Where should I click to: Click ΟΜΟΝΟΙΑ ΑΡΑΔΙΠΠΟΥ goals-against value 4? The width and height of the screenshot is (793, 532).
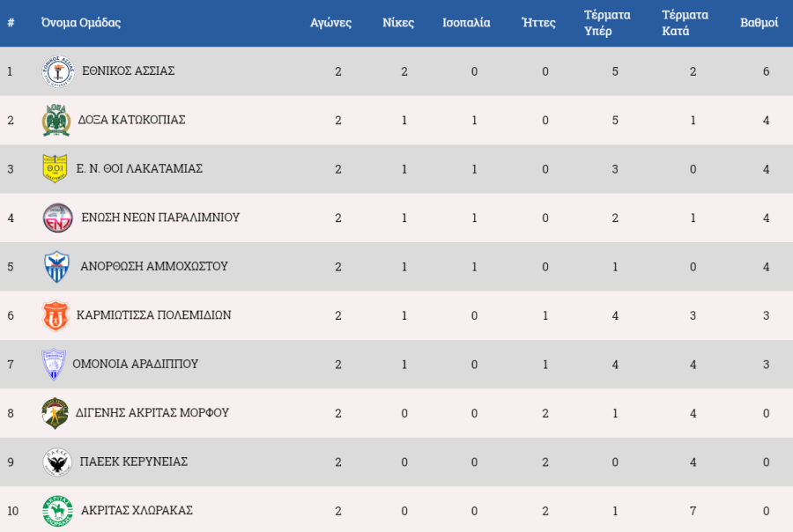(x=693, y=365)
